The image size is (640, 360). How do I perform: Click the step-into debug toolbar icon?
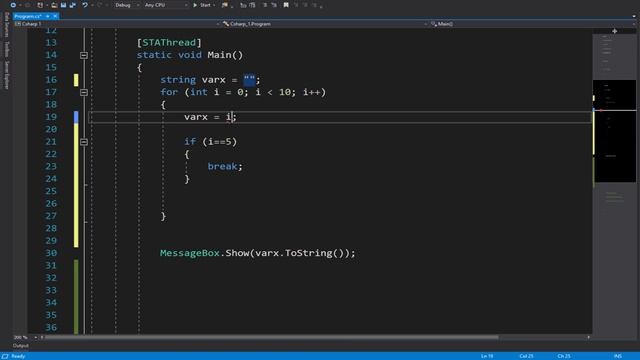pyautogui.click(x=252, y=5)
